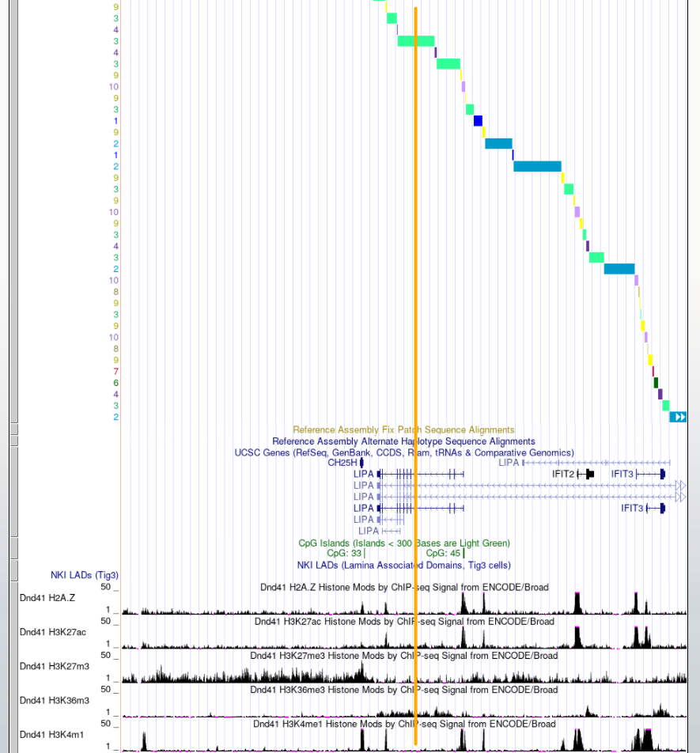Click the Dnd41 H2A.Z side label
This screenshot has width=700, height=753.
coord(47,598)
